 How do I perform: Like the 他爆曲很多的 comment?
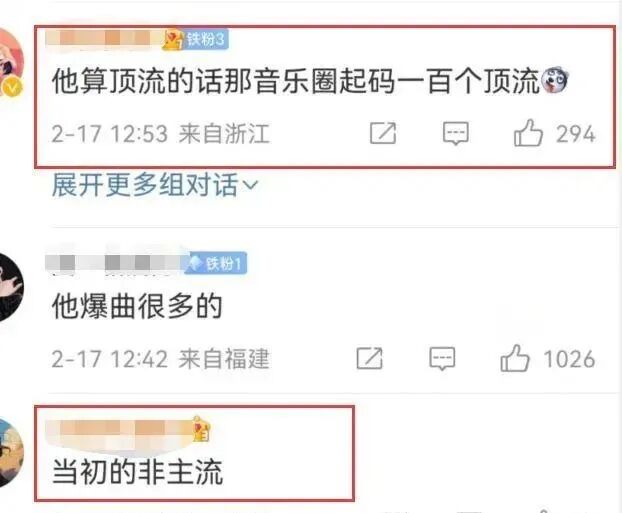(514, 358)
